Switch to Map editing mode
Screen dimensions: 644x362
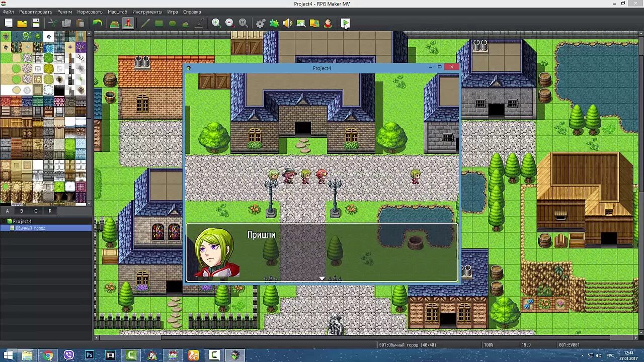(x=114, y=23)
